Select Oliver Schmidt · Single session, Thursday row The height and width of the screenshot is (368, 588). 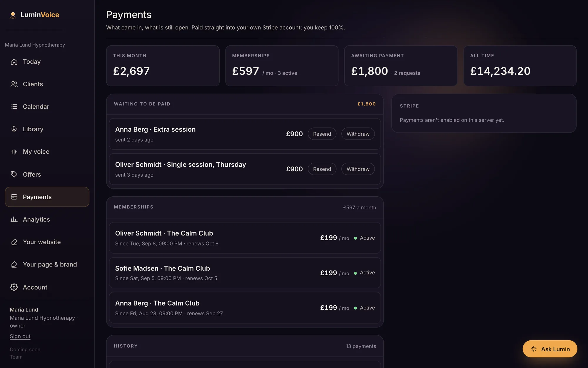(x=245, y=169)
